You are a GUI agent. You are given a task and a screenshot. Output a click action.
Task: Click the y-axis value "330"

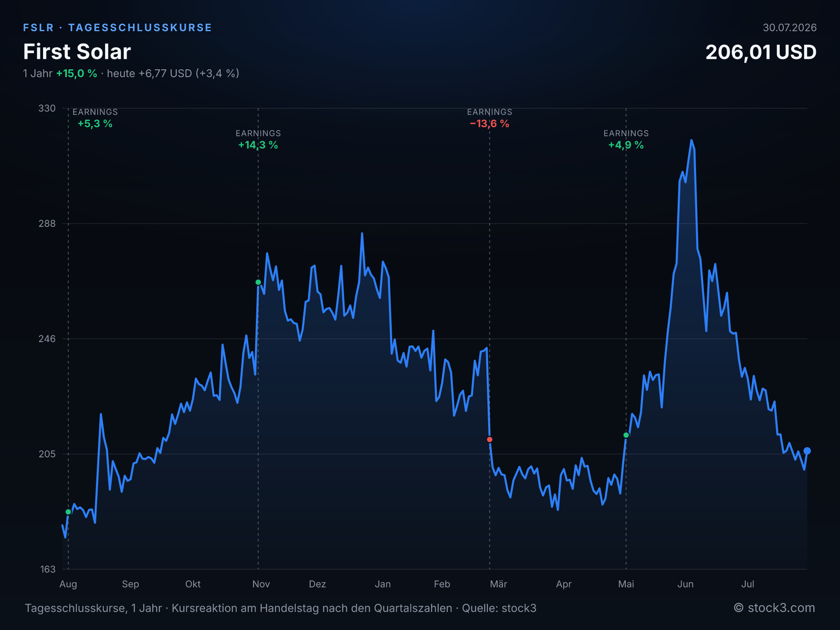click(47, 108)
